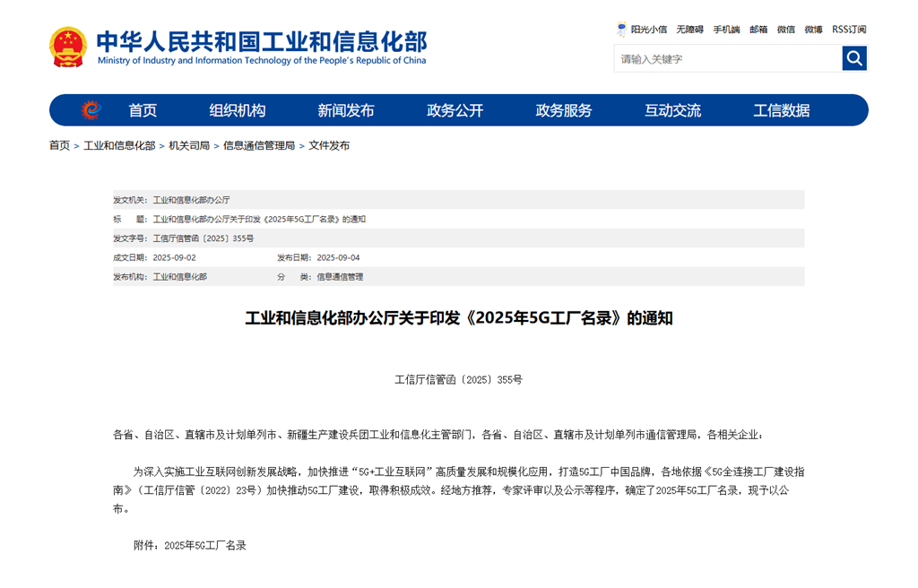Open the 信息通信管理局 breadcrumb link
This screenshot has width=918, height=588.
(x=259, y=144)
